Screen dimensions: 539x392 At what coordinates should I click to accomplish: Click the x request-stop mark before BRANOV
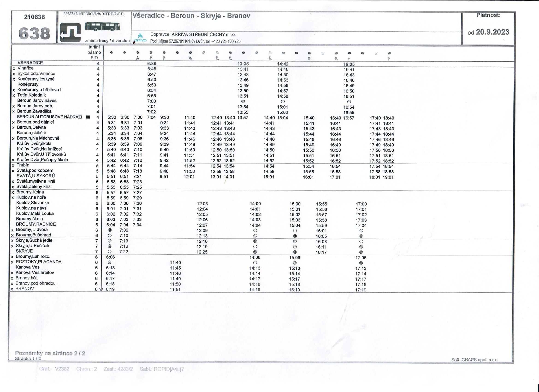point(12,289)
